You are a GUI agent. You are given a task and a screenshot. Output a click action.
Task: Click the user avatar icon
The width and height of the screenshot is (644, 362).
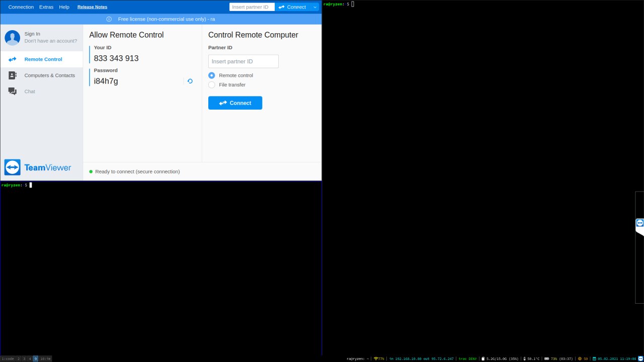(12, 38)
